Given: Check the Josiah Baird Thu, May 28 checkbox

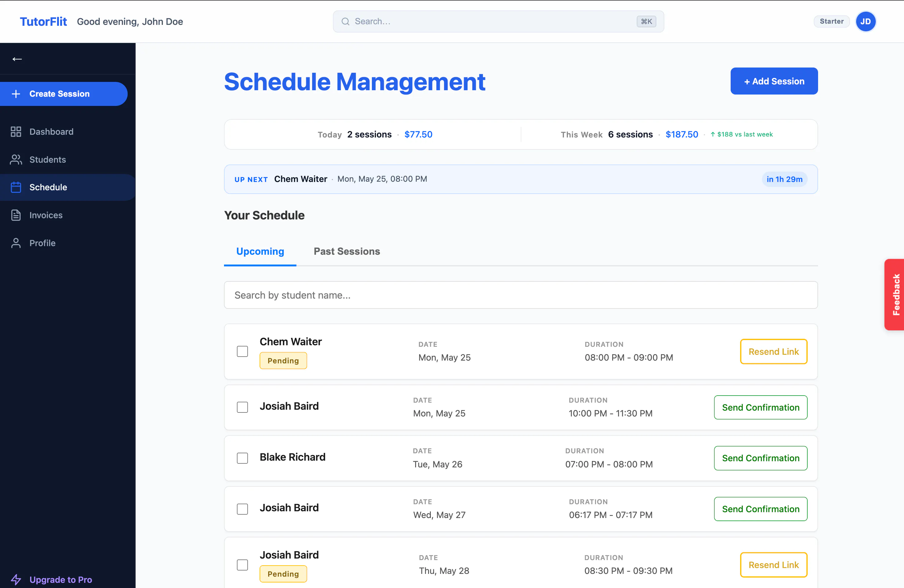Looking at the screenshot, I should pyautogui.click(x=242, y=565).
